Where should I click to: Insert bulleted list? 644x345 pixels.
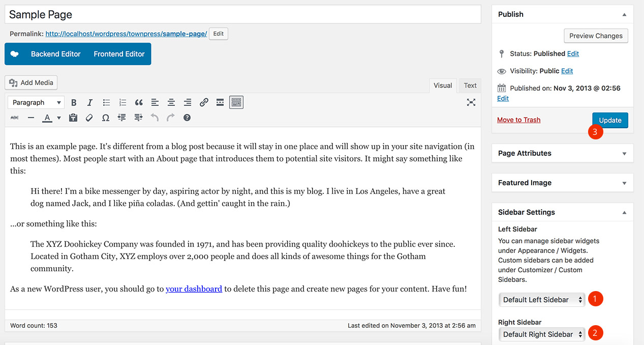(x=106, y=102)
